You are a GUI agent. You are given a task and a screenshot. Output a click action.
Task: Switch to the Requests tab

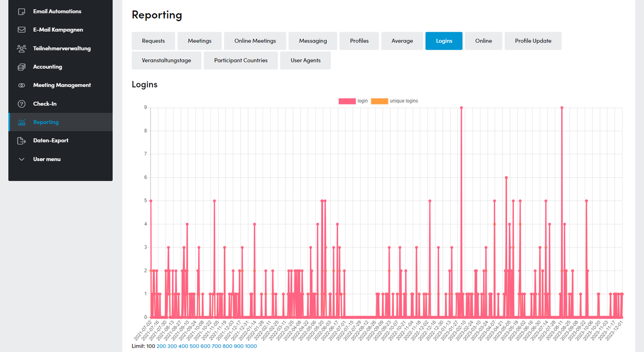coord(153,41)
